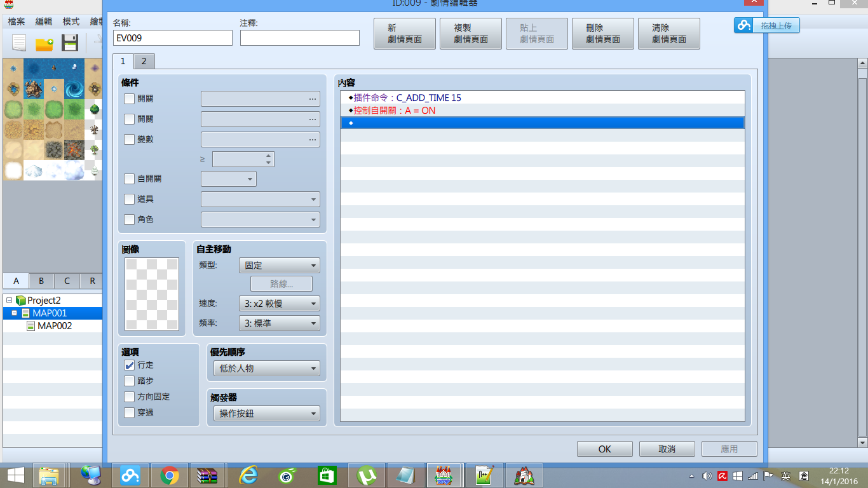This screenshot has height=488, width=868.
Task: Enable the 變數 condition checkbox
Action: [x=130, y=140]
